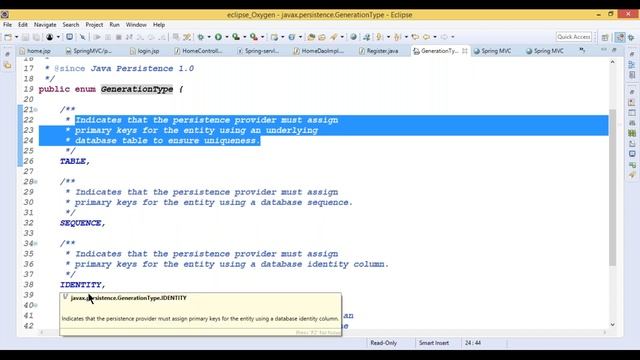Click the Previous Annotation icon
Viewport: 640px width, 360px height.
point(397,37)
